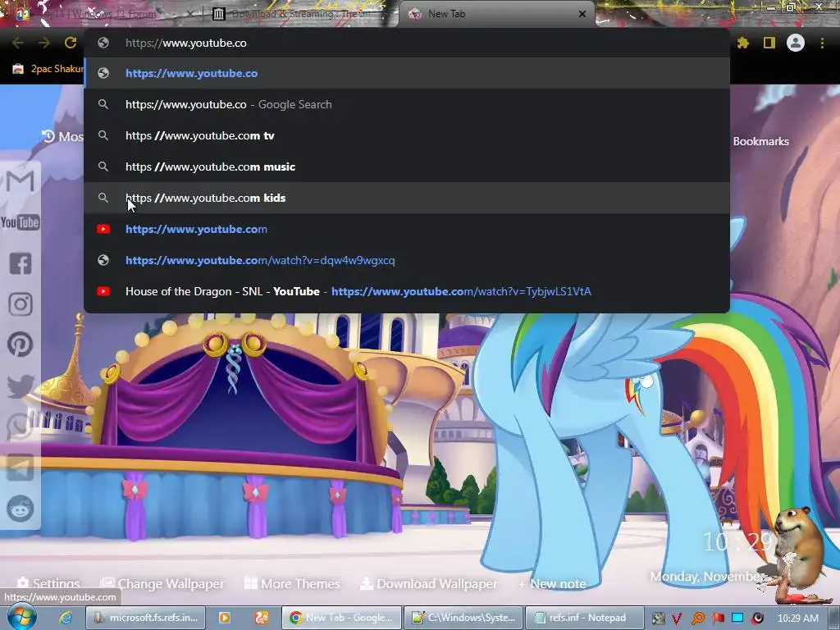The image size is (840, 630).
Task: Click the leftmost system tray icon
Action: pos(658,619)
